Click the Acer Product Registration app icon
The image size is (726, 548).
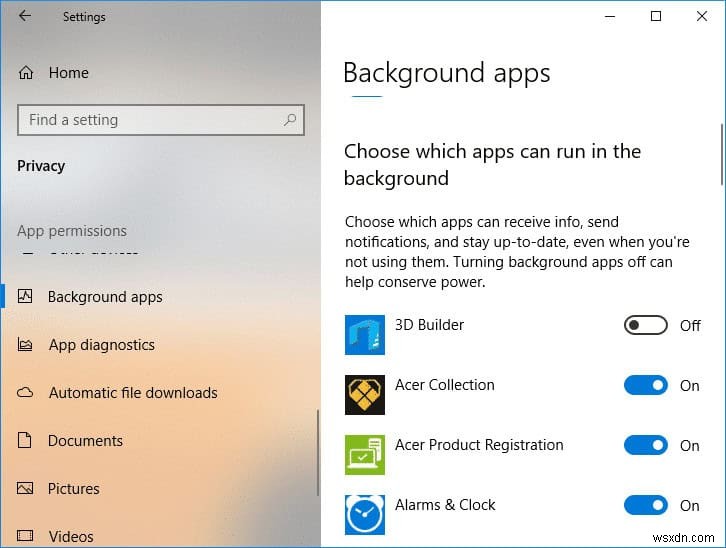coord(365,455)
